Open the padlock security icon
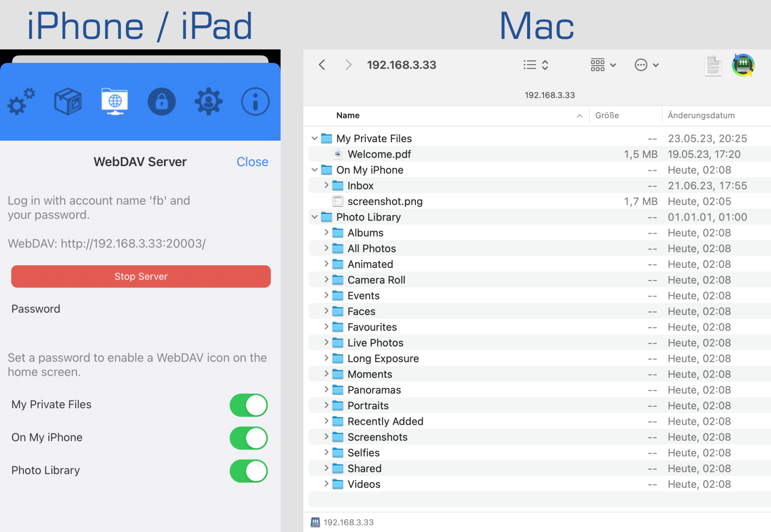The image size is (771, 532). 162,102
